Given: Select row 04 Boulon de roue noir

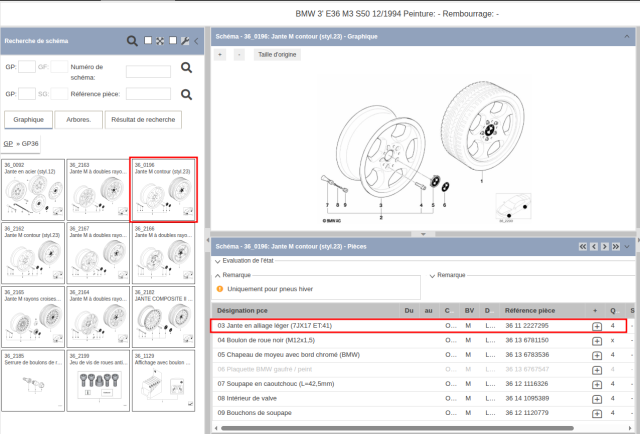Looking at the screenshot, I should (423, 340).
